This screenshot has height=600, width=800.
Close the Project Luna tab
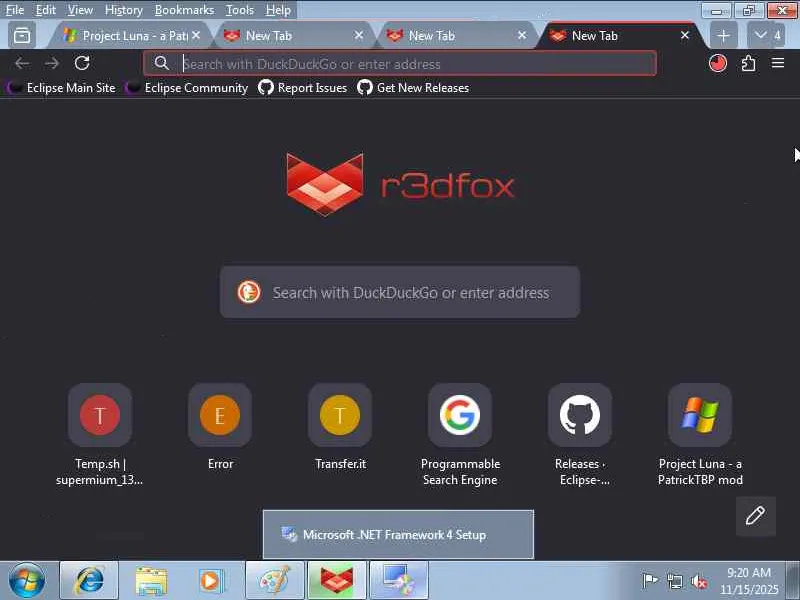pos(196,35)
